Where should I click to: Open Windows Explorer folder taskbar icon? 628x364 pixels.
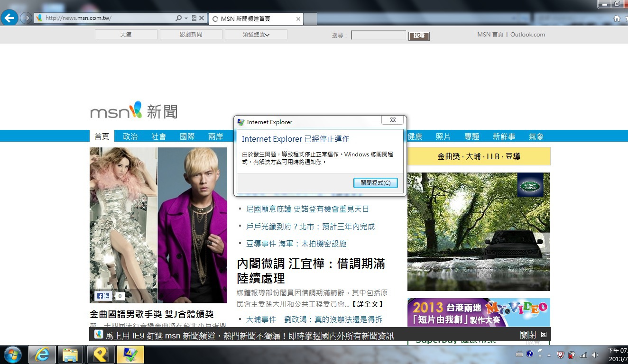tap(71, 355)
